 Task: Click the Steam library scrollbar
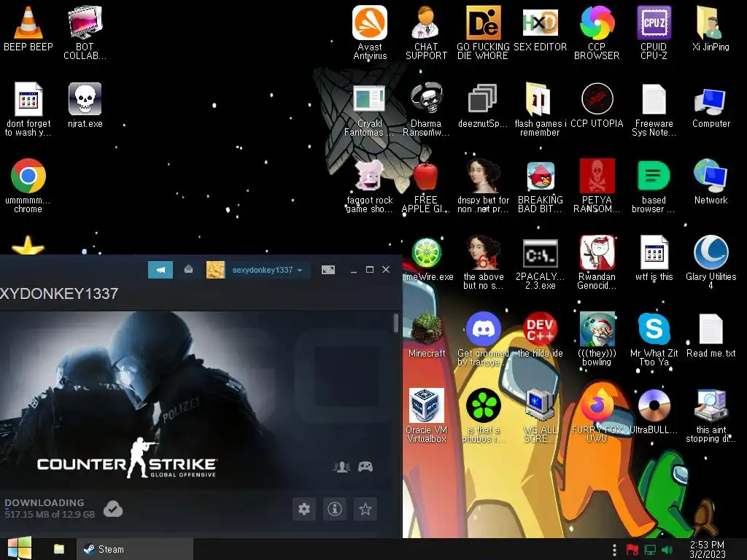[x=396, y=323]
